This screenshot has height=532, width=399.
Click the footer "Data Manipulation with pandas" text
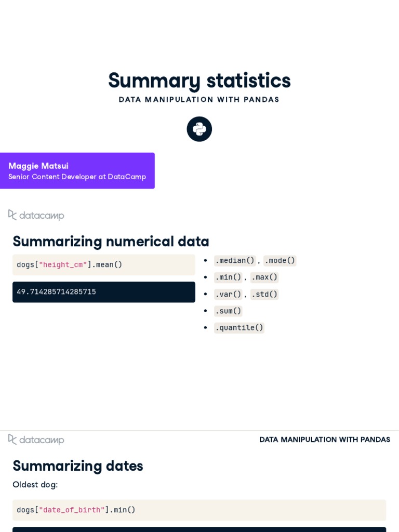(x=325, y=440)
